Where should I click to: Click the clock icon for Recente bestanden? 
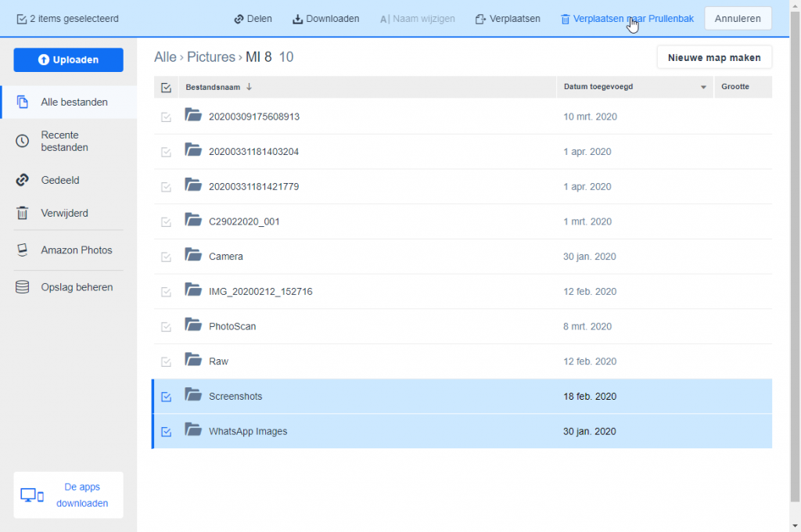point(23,141)
